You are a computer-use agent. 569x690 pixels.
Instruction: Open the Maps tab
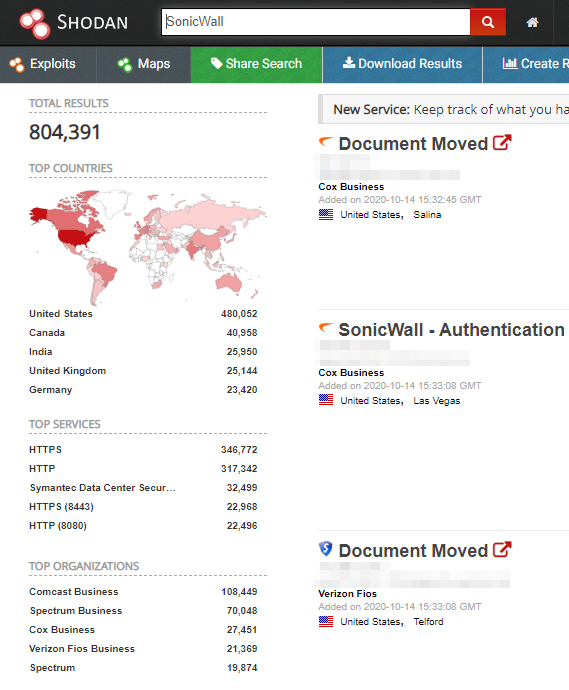[x=143, y=64]
